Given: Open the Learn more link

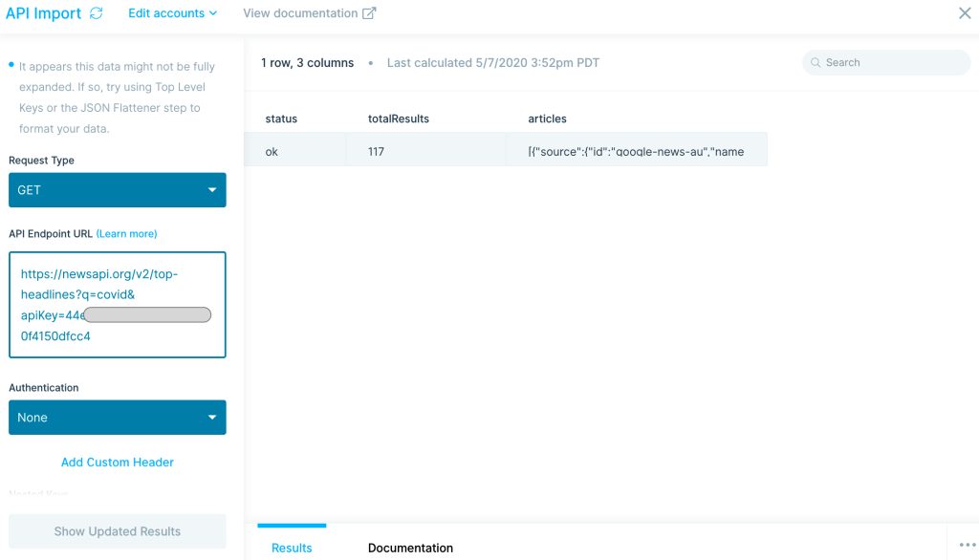Looking at the screenshot, I should (x=126, y=233).
